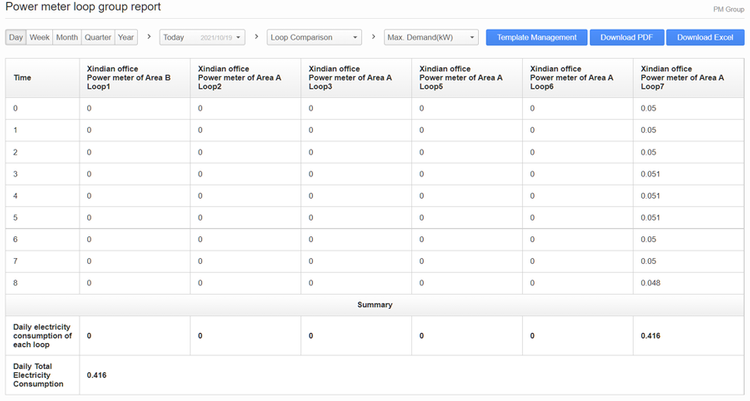
Task: Click the Download PDF button
Action: pos(626,38)
